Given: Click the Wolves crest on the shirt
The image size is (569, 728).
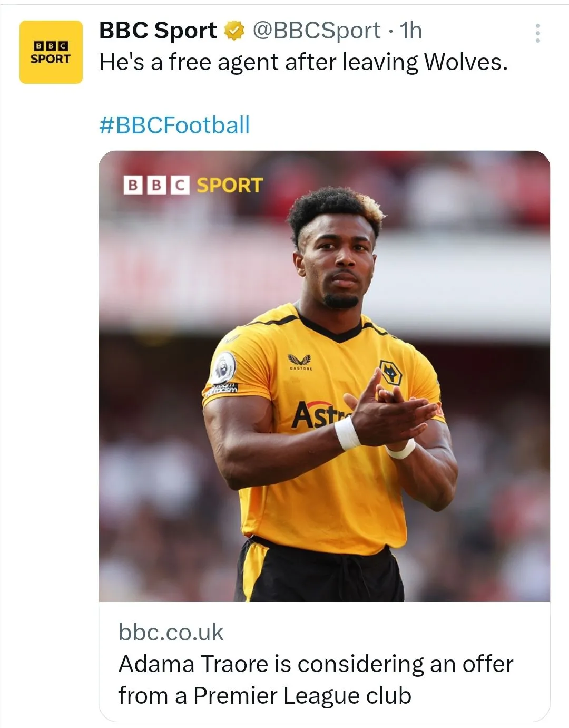Looking at the screenshot, I should pyautogui.click(x=390, y=373).
